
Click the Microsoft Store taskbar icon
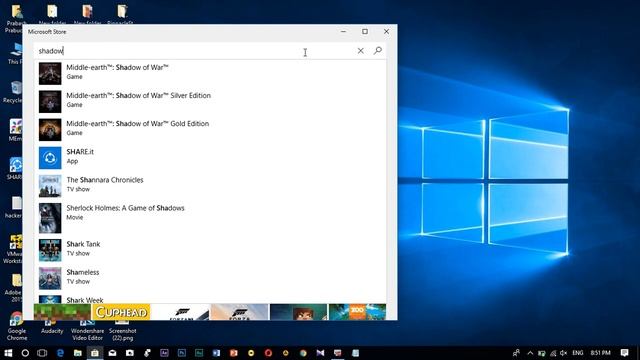pos(95,353)
